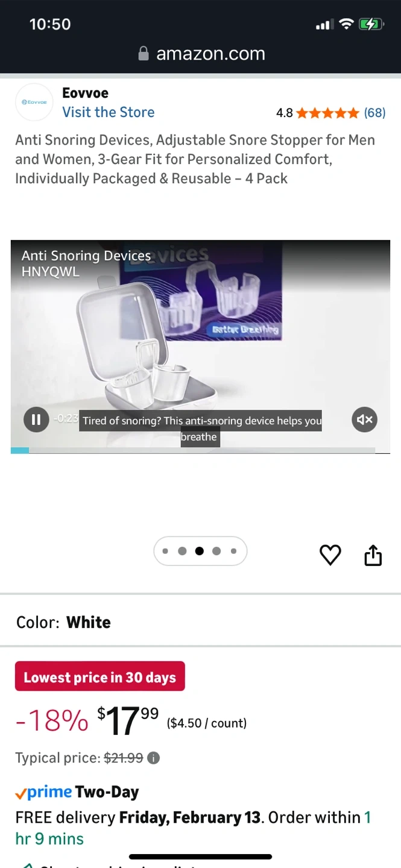Go to the last carousel dot
401x868 pixels.
click(x=233, y=551)
